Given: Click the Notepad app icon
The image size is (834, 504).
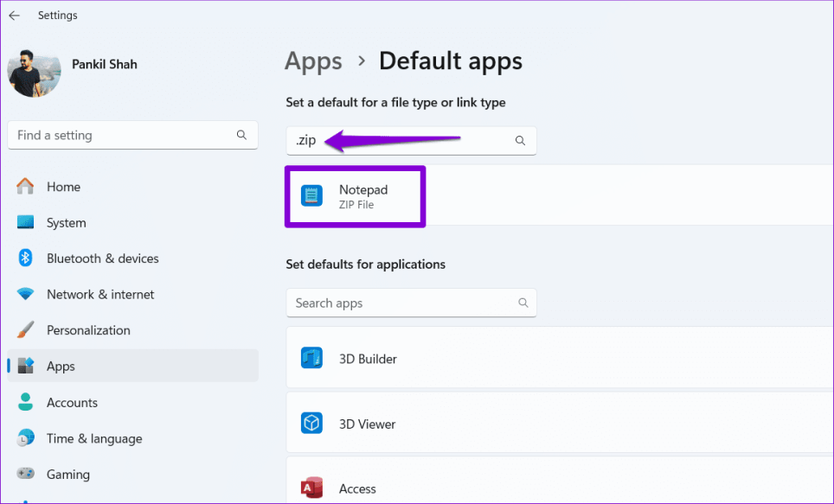Looking at the screenshot, I should coord(311,195).
